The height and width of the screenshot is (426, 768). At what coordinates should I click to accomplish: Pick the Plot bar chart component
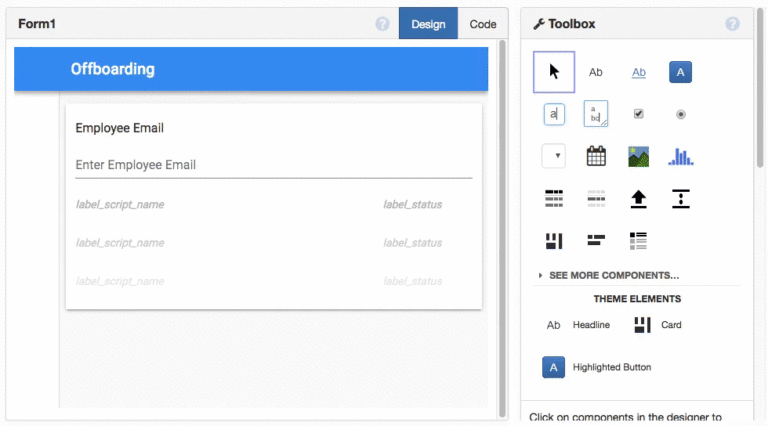point(680,156)
